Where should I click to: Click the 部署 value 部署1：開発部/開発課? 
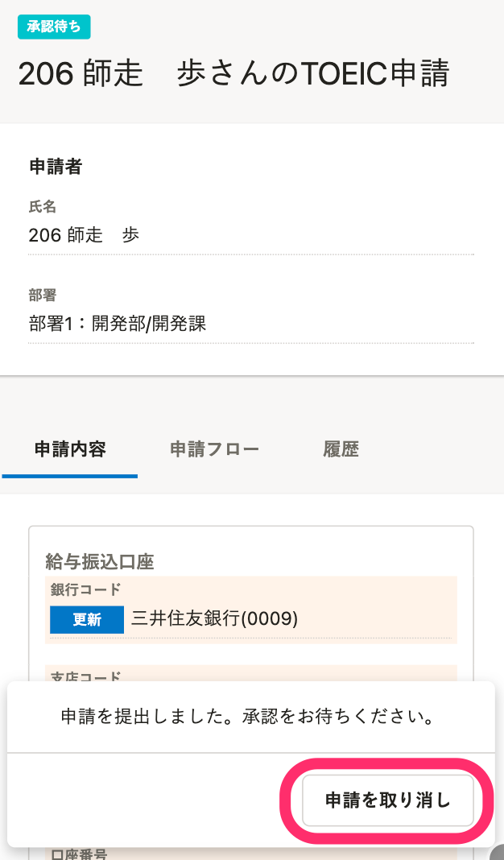click(x=118, y=324)
